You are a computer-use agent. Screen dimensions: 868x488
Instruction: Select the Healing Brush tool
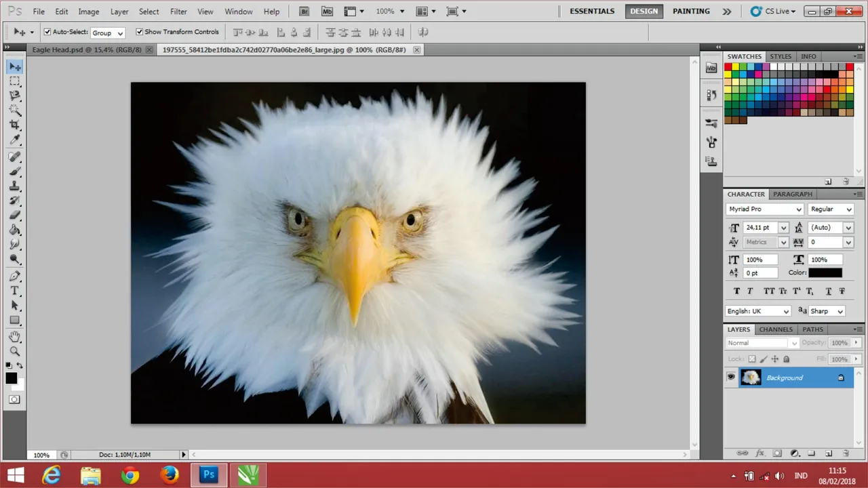(x=15, y=157)
